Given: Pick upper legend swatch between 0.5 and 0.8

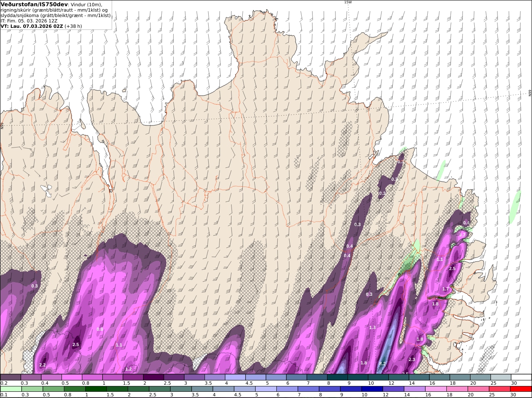Looking at the screenshot, I should pyautogui.click(x=71, y=377).
